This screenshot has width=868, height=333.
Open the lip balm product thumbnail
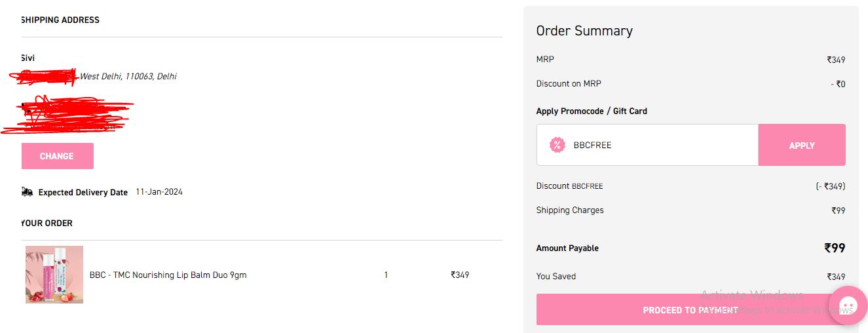[x=54, y=275]
